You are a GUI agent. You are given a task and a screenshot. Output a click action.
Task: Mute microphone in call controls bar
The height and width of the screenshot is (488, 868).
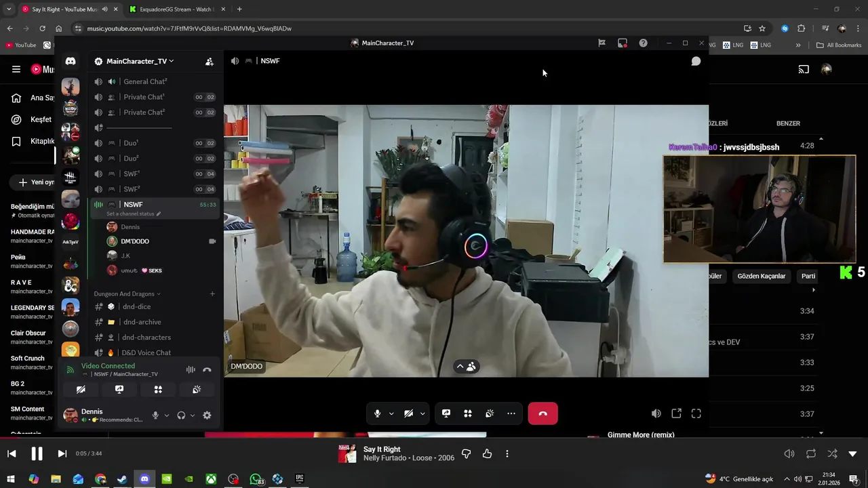pyautogui.click(x=378, y=413)
